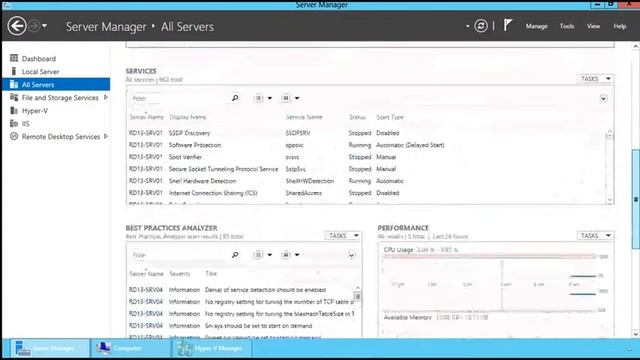Image resolution: width=640 pixels, height=360 pixels.
Task: Switch to Server Manager in the taskbar
Action: 49,348
